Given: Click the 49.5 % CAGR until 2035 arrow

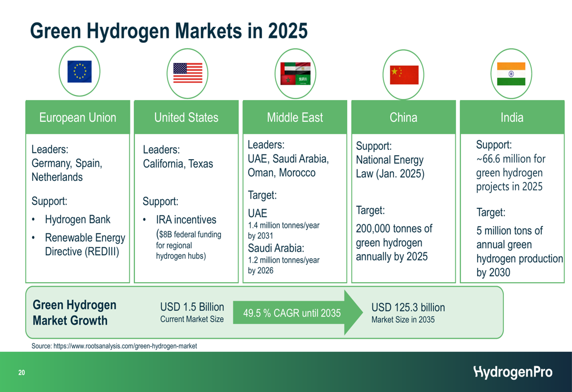Looking at the screenshot, I should click(297, 313).
